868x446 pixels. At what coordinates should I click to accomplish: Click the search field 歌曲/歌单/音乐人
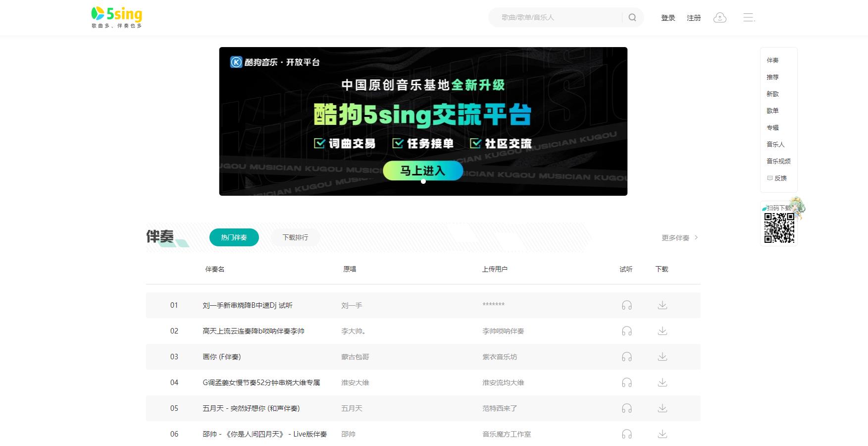(x=560, y=17)
